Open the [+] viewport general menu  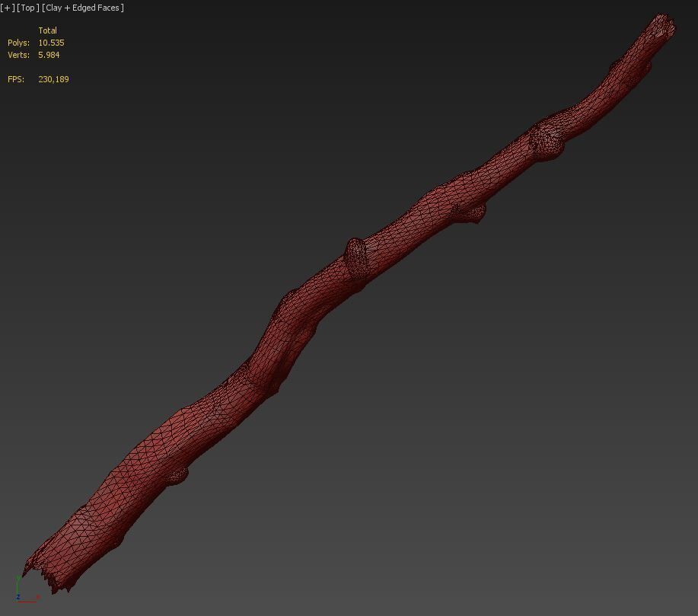pos(7,8)
